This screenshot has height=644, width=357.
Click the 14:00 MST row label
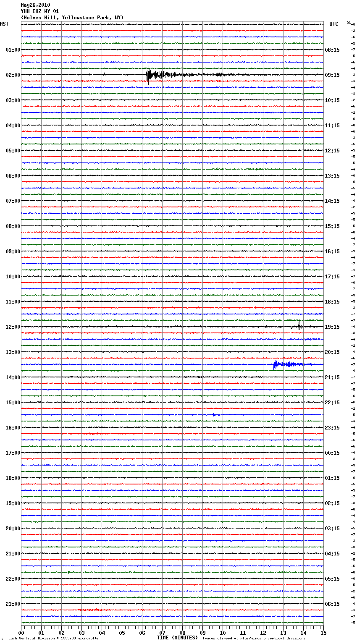13,377
